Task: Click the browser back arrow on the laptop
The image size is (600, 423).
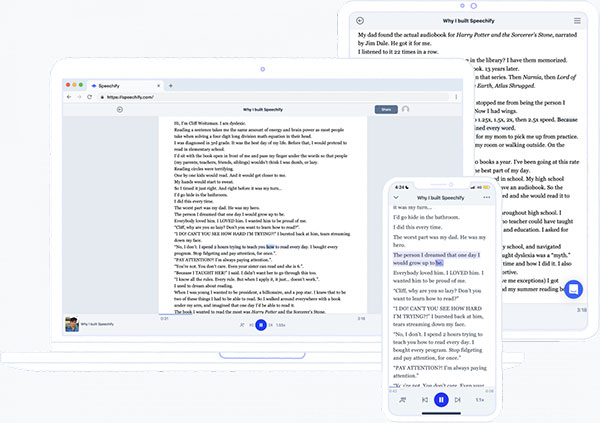Action: (x=69, y=97)
